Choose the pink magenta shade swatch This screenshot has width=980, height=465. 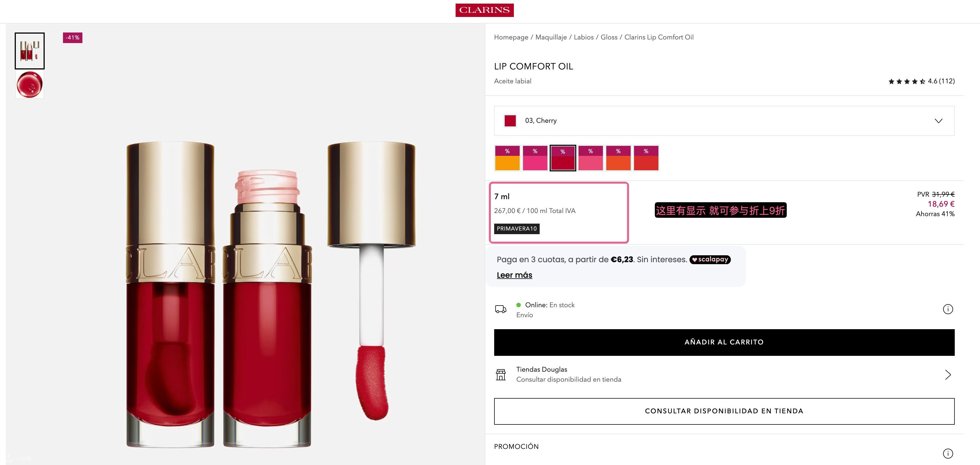click(x=535, y=158)
